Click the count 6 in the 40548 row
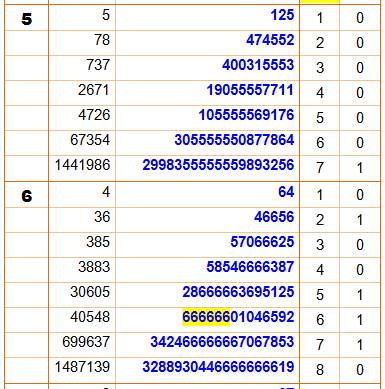 click(x=320, y=320)
